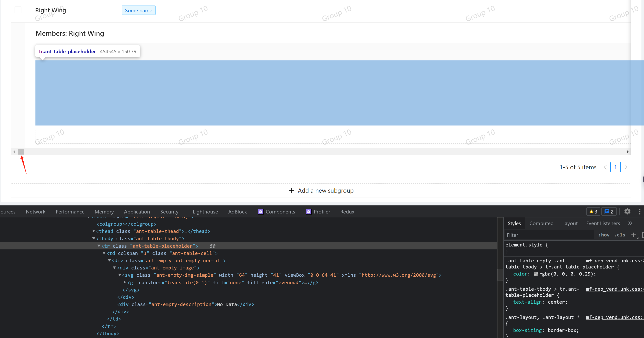Image resolution: width=644 pixels, height=338 pixels.
Task: Go to pagination page 1
Action: (x=615, y=167)
